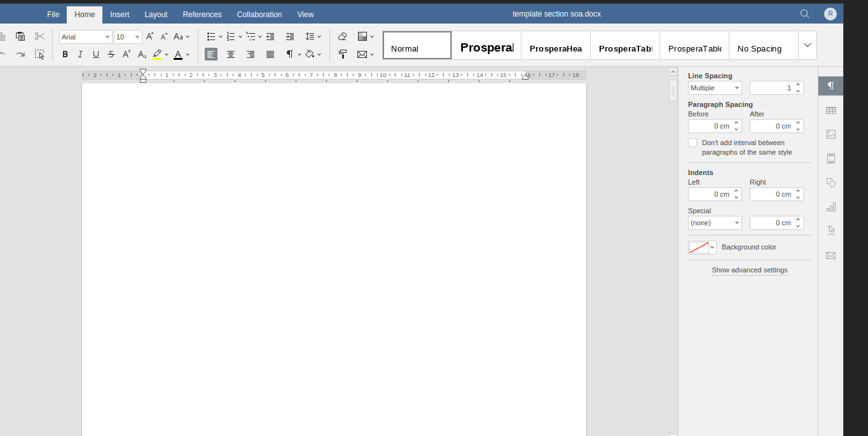The width and height of the screenshot is (868, 436).
Task: Apply subscript formatting
Action: pos(142,55)
